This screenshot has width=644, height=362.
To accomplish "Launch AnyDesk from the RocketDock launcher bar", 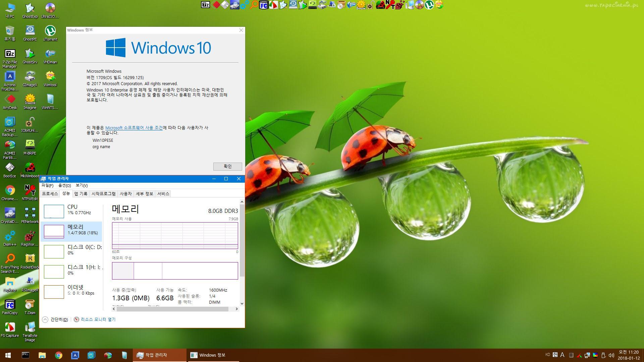I will (217, 5).
